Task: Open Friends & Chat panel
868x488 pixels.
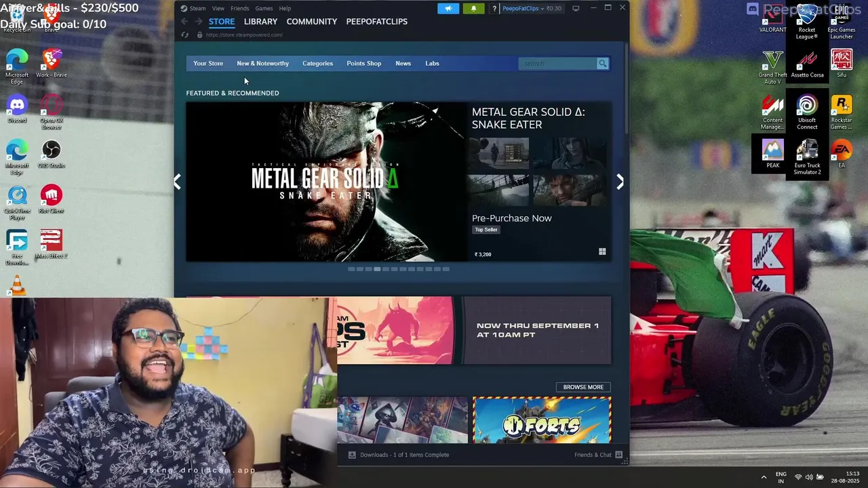Action: click(598, 455)
